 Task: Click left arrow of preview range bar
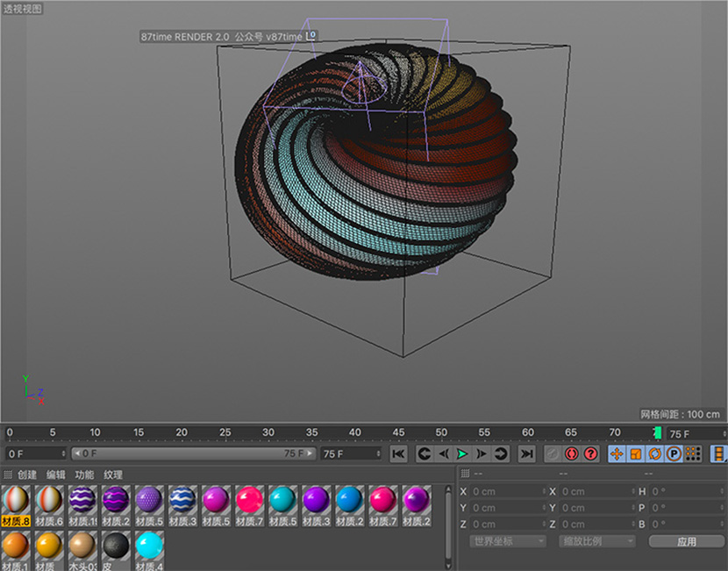point(77,453)
